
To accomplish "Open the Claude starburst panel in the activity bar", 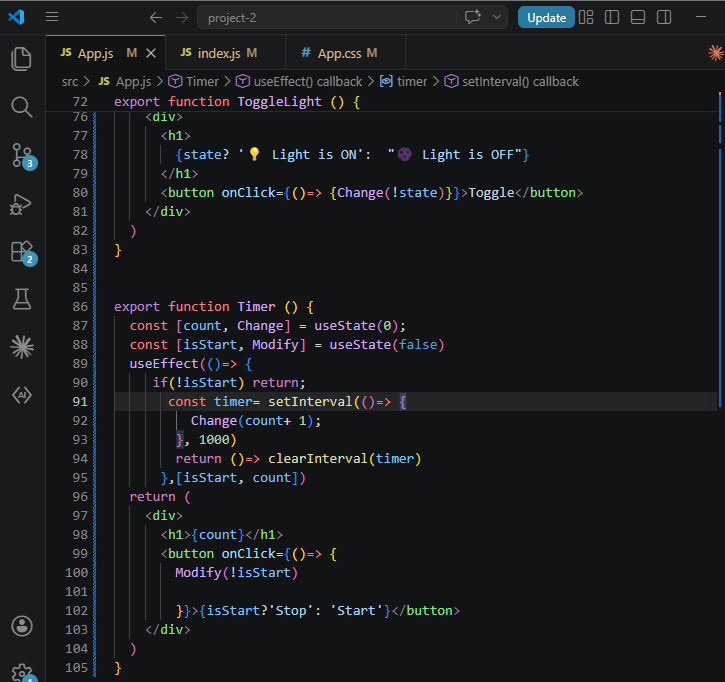I will pyautogui.click(x=21, y=347).
